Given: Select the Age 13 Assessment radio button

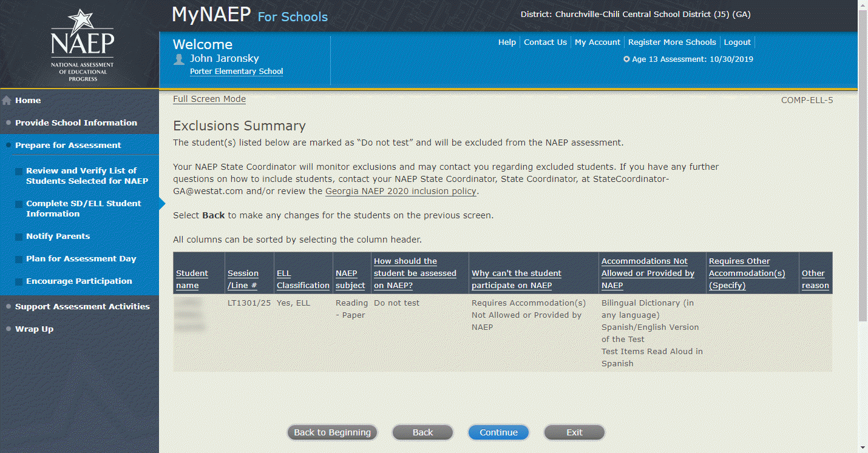Looking at the screenshot, I should coord(626,59).
